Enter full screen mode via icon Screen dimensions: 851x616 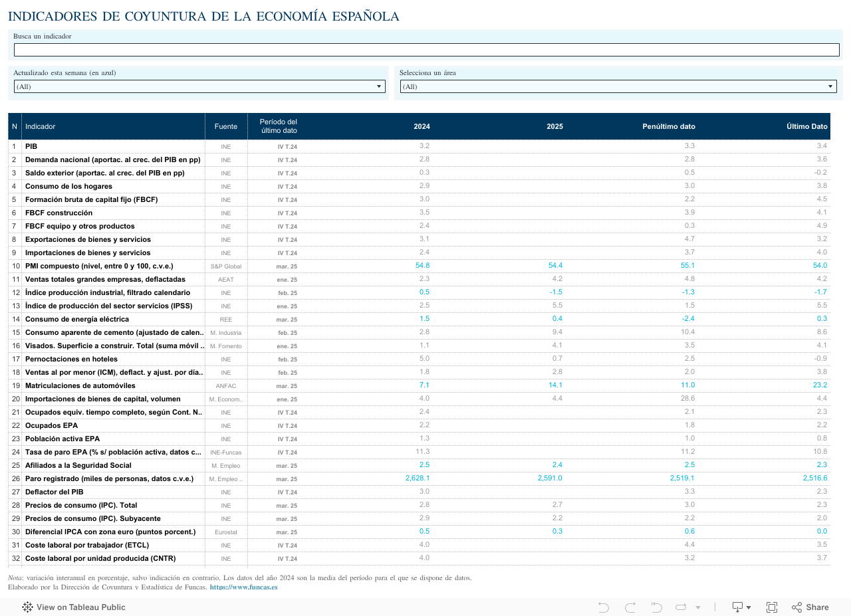(772, 607)
